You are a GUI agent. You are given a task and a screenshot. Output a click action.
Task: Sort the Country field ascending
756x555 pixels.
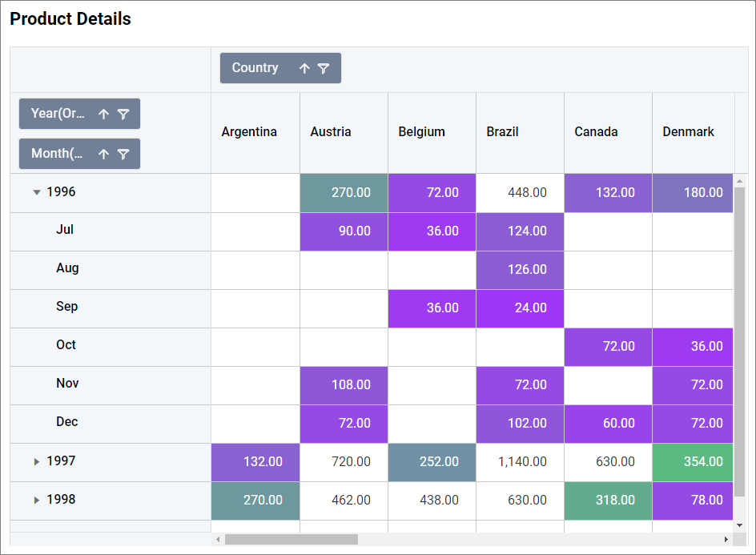306,67
